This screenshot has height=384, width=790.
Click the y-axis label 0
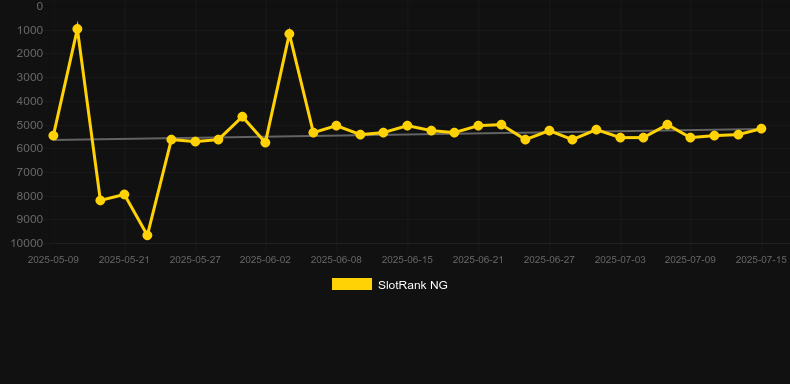40,7
